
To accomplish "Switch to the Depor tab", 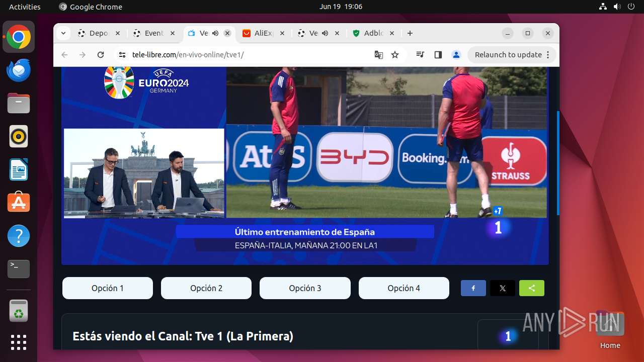I will point(99,33).
